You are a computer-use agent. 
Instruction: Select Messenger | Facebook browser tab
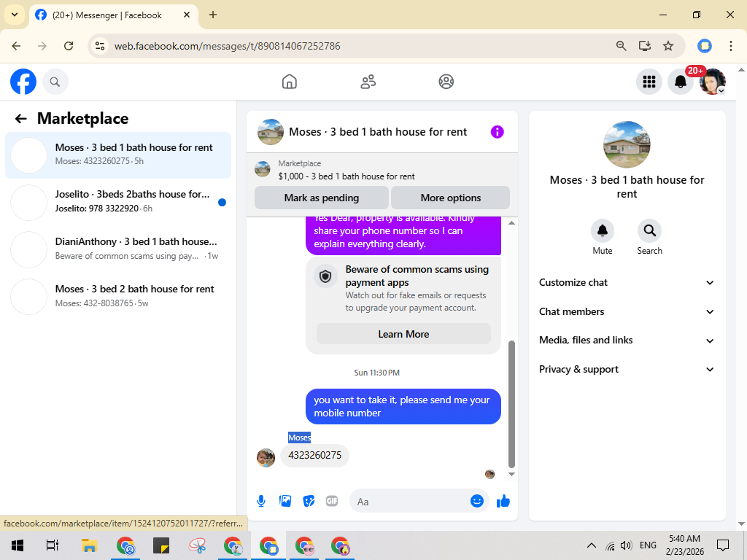click(x=113, y=15)
